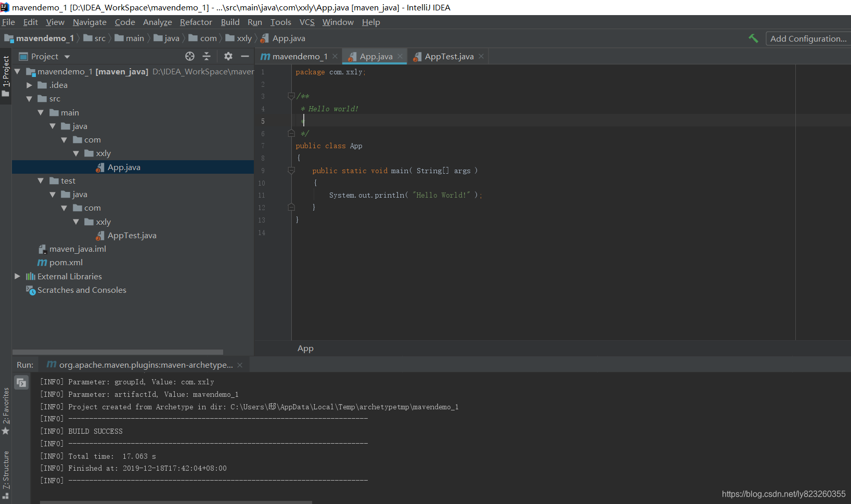Open the File menu
851x504 pixels.
pyautogui.click(x=8, y=22)
